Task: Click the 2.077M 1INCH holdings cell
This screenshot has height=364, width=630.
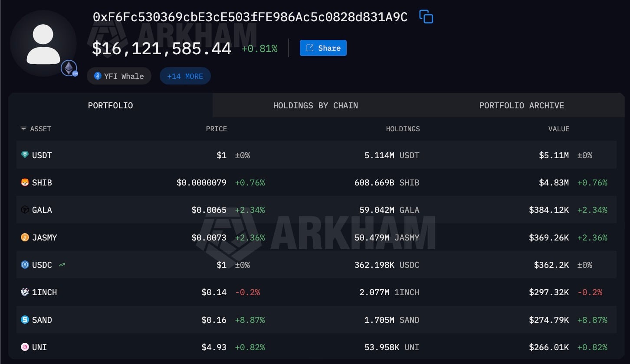Action: 390,292
